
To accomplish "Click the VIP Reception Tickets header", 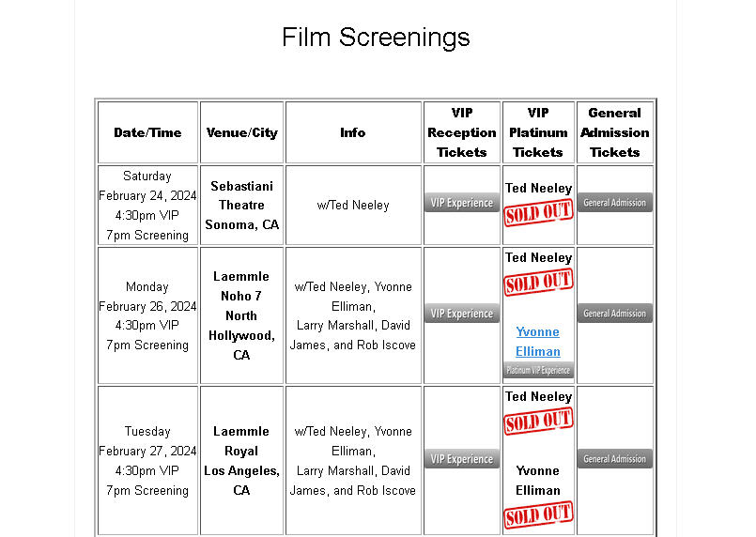I will (x=461, y=132).
